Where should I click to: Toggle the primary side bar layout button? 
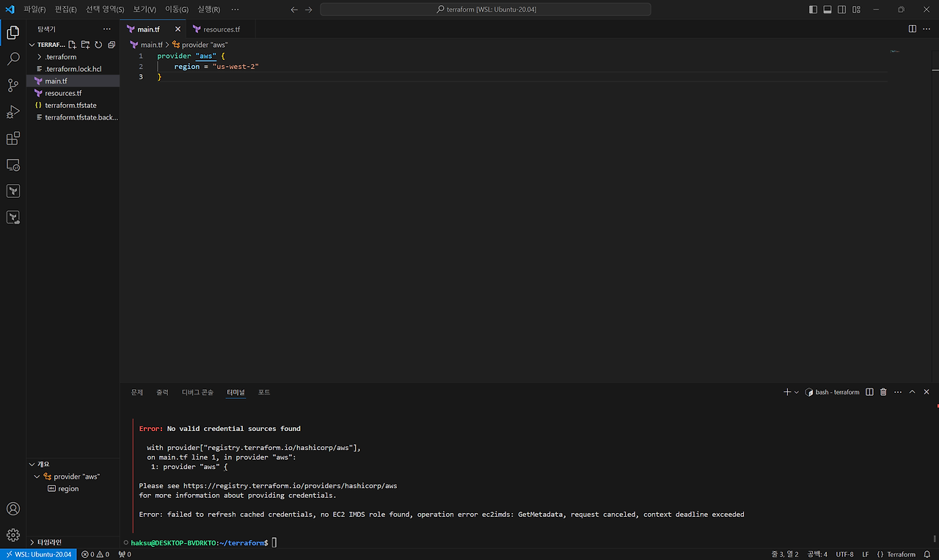[x=813, y=10]
